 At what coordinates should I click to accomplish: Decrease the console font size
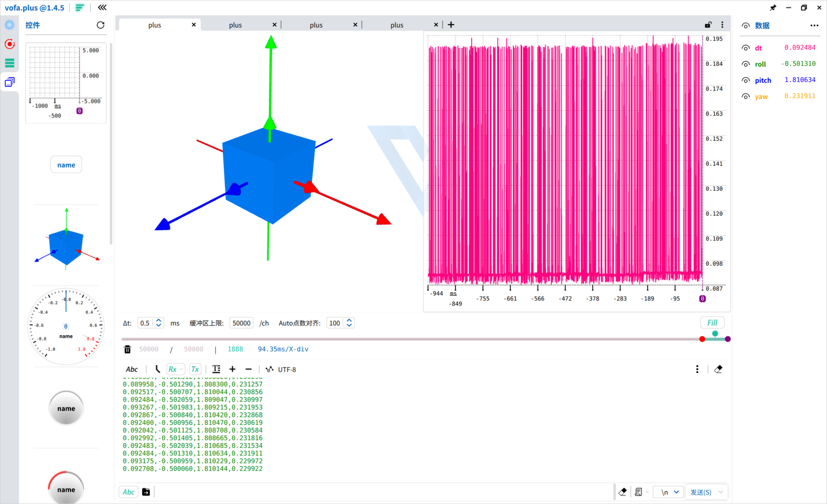(x=248, y=370)
